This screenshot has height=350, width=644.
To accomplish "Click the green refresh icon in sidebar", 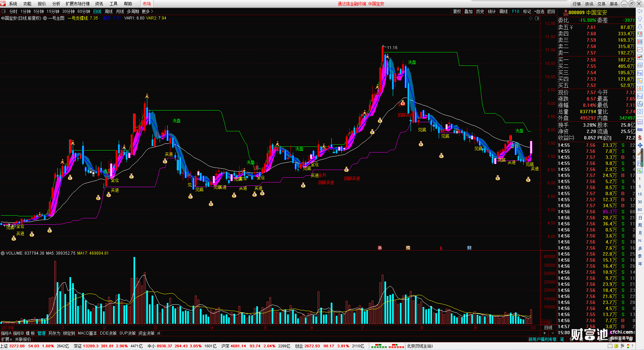I will point(640,171).
